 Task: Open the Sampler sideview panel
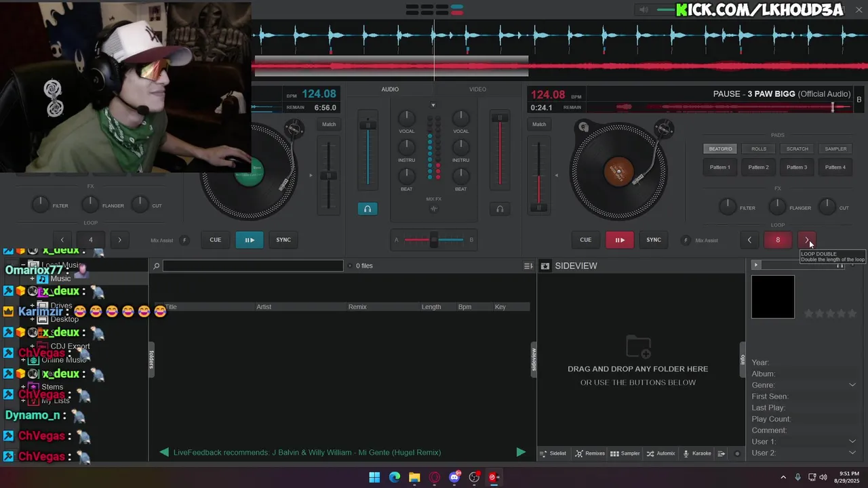point(625,453)
